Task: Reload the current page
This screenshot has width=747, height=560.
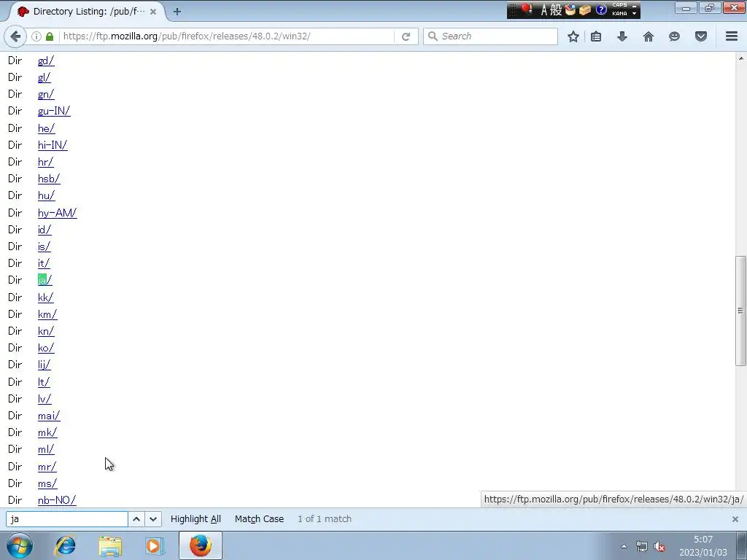Action: click(x=406, y=36)
